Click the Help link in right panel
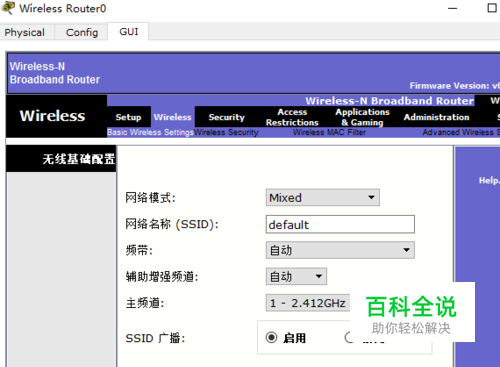Image resolution: width=500 pixels, height=367 pixels. [489, 181]
